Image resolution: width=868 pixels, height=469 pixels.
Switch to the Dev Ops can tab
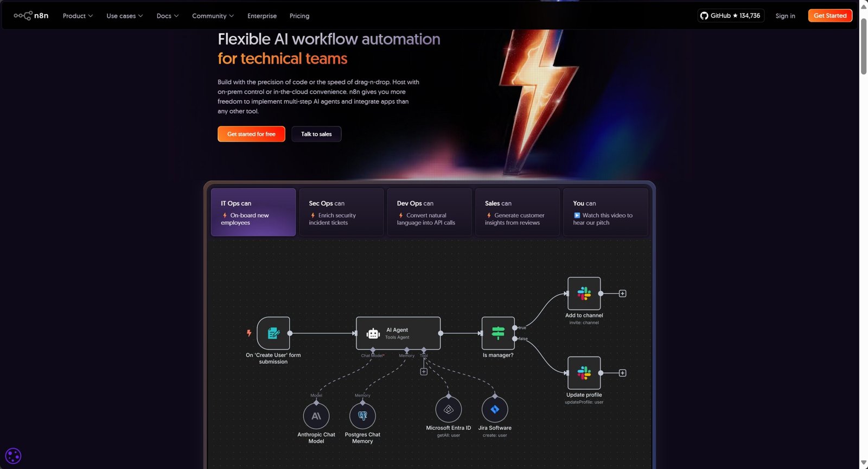point(429,212)
